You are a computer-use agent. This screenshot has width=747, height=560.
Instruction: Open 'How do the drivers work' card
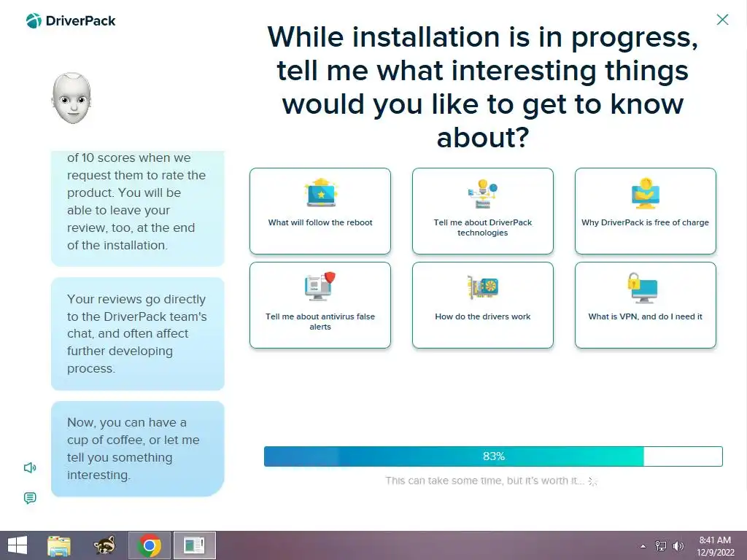pyautogui.click(x=483, y=306)
